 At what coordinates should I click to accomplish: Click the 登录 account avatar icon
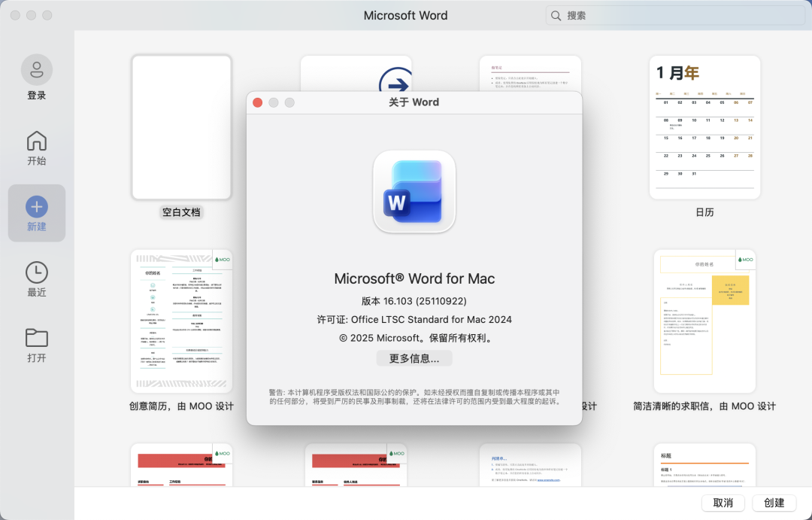tap(37, 70)
